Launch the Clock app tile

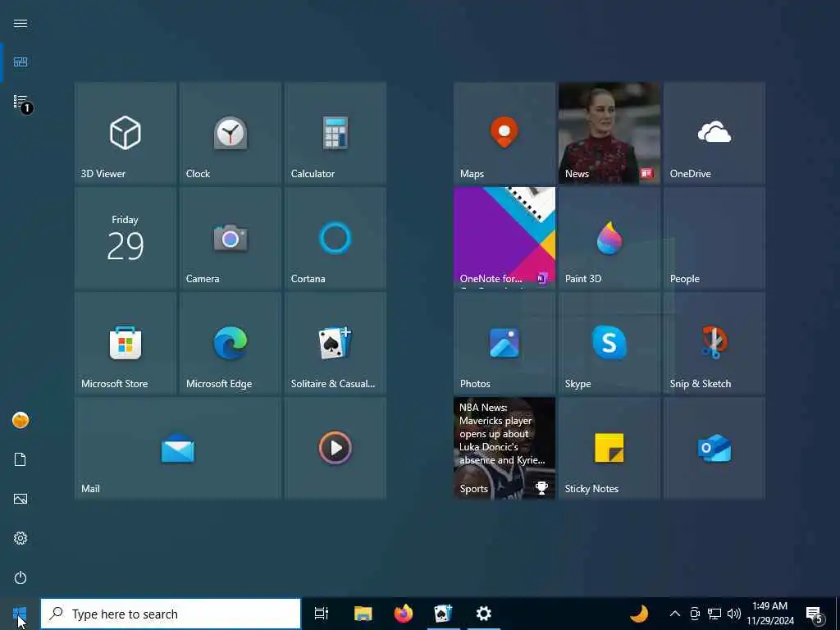pyautogui.click(x=231, y=133)
